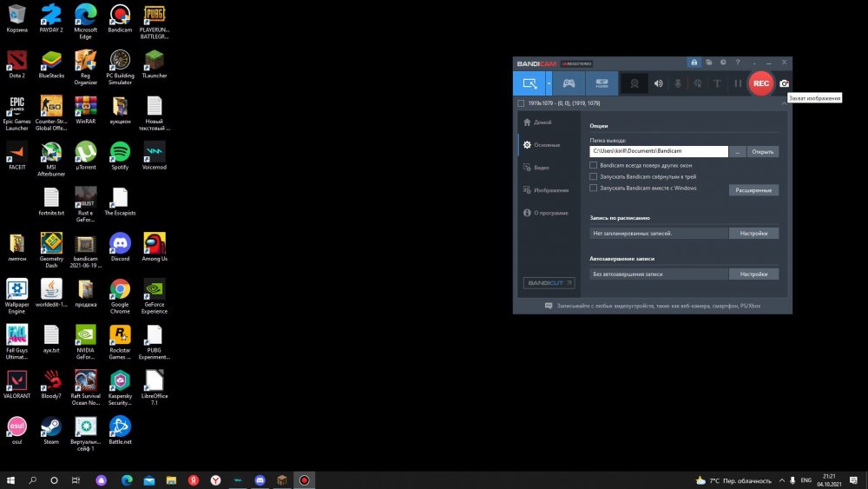Select the Voicemod desktop icon

[154, 155]
